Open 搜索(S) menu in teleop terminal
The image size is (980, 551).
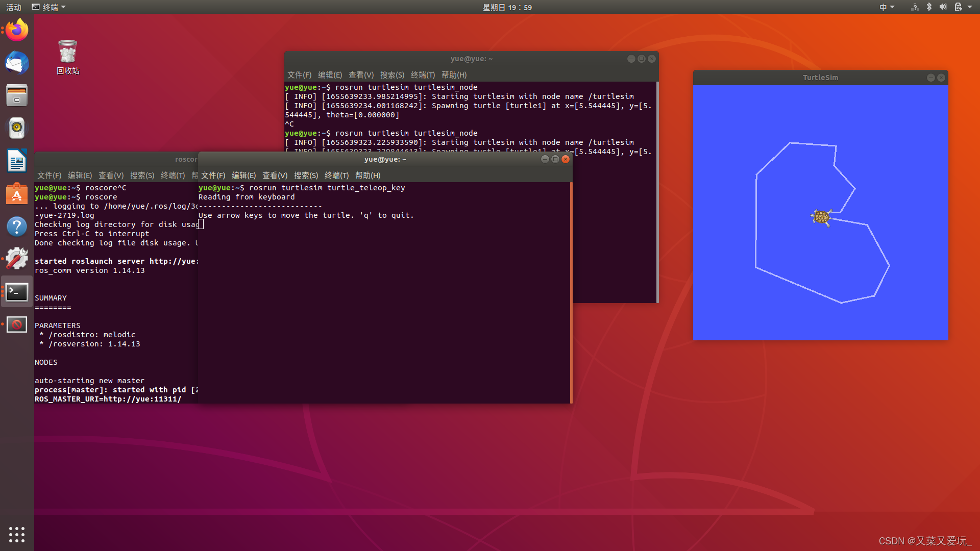click(306, 176)
